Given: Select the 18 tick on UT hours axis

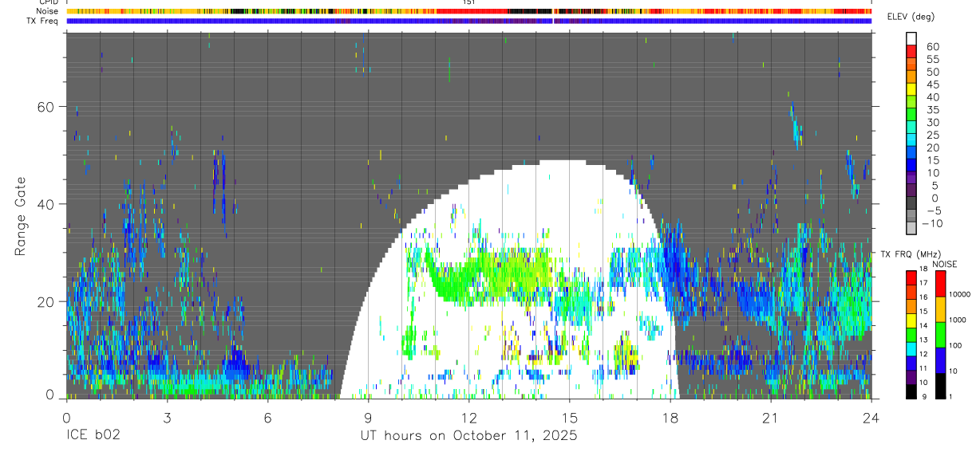Looking at the screenshot, I should [670, 417].
